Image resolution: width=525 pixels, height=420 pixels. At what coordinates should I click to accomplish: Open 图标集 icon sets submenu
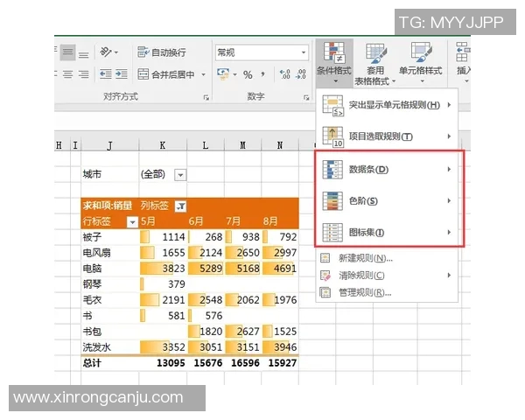tap(387, 233)
